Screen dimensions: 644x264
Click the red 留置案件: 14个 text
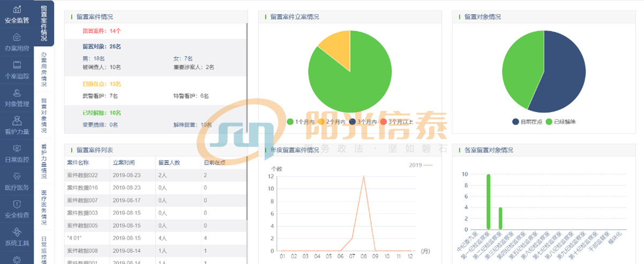tap(102, 31)
